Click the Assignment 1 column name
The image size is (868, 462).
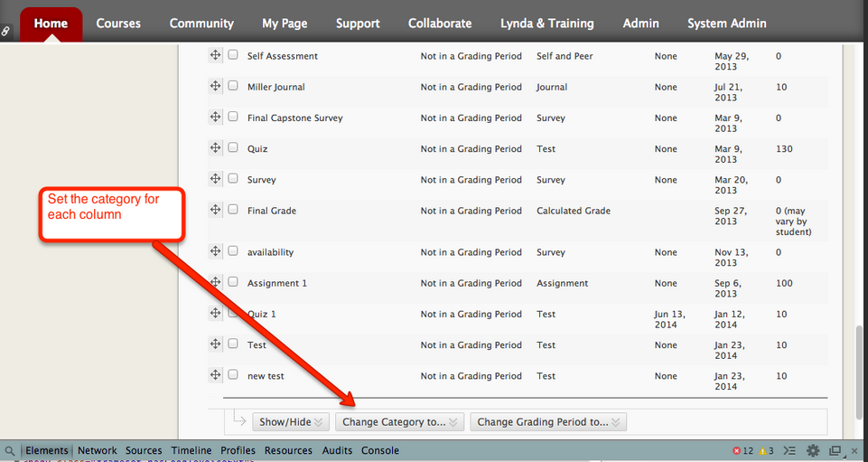point(276,283)
